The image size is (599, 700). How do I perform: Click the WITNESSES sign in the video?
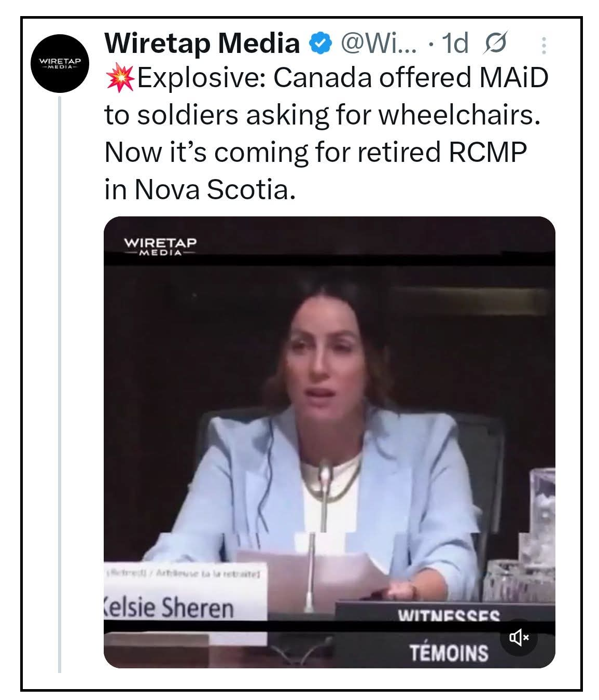coord(448,615)
